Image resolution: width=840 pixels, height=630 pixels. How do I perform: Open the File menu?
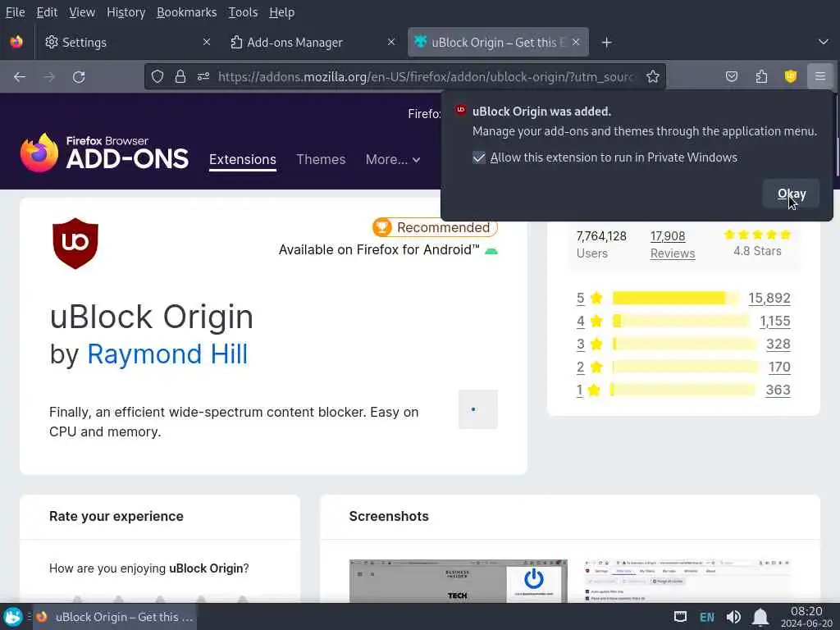pos(15,11)
